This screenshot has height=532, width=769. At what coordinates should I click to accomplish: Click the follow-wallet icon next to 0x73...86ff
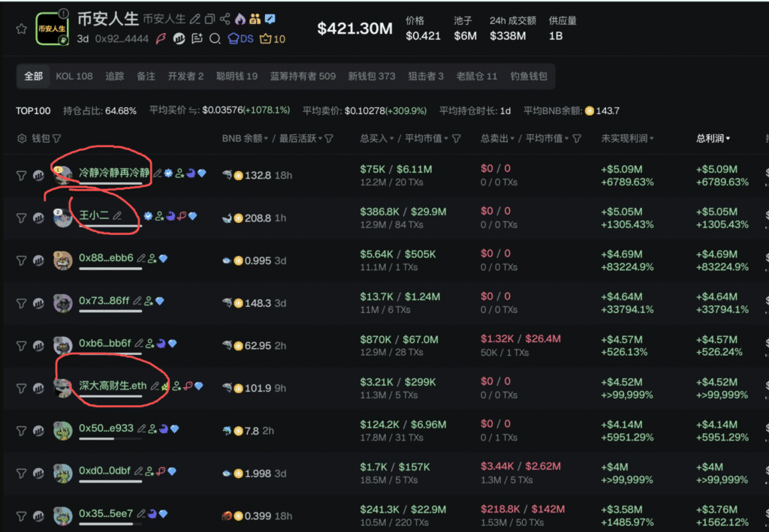[149, 301]
